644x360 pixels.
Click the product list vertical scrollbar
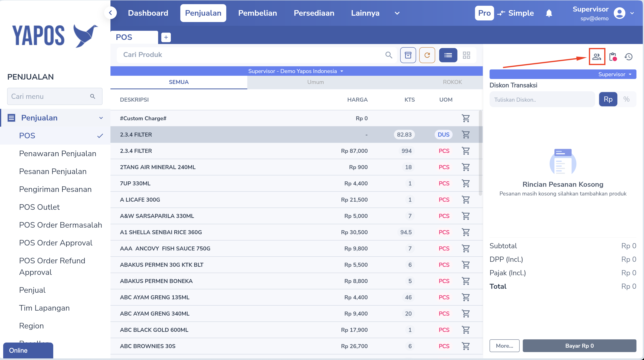click(480, 153)
